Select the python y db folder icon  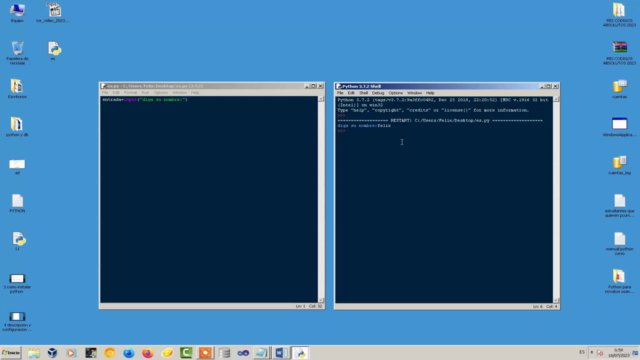pyautogui.click(x=17, y=127)
